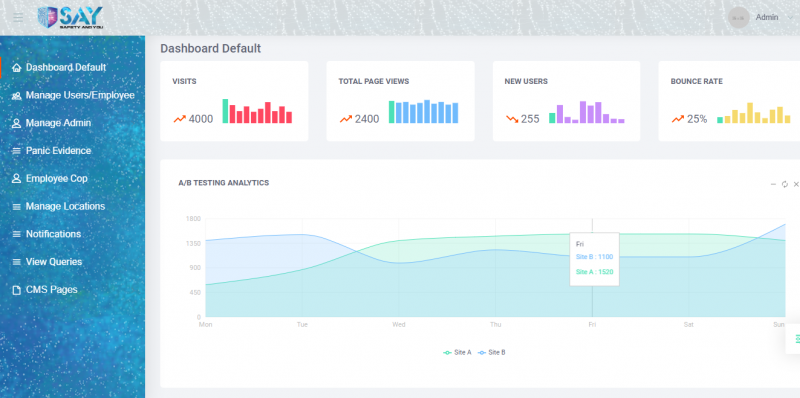Click the 2400 page views value
The width and height of the screenshot is (800, 398).
tap(367, 119)
